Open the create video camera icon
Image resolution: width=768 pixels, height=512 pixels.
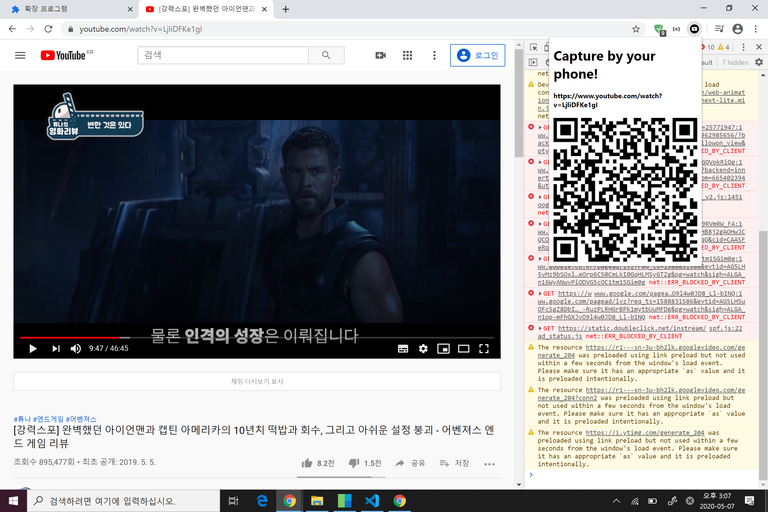click(x=381, y=55)
